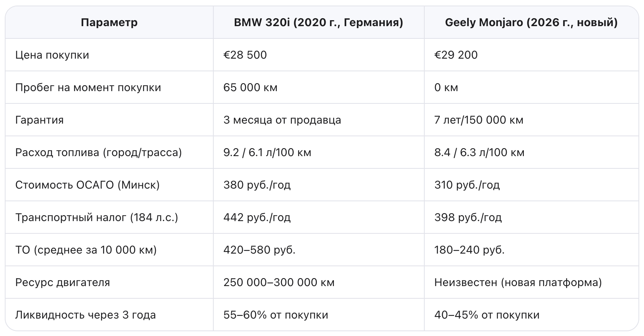Click the 65 000 км mileage cell
Image resolution: width=644 pixels, height=336 pixels.
pos(250,87)
